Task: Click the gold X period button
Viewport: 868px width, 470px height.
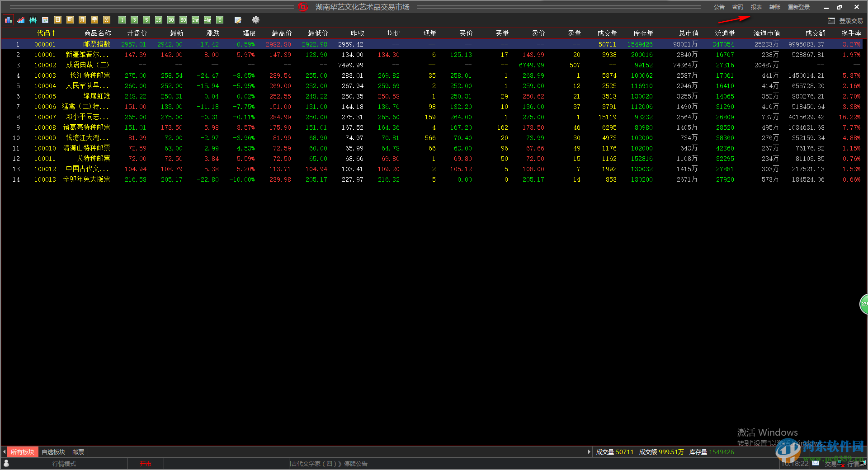Action: coord(106,20)
